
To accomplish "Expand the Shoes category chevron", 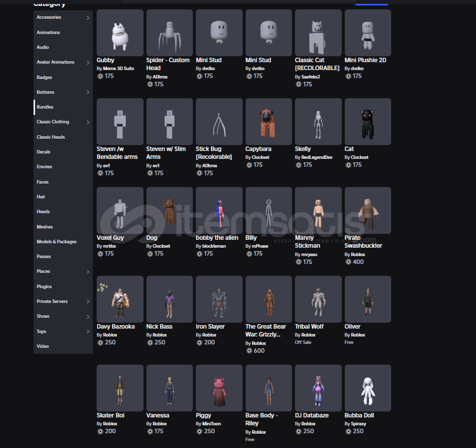I will (88, 316).
